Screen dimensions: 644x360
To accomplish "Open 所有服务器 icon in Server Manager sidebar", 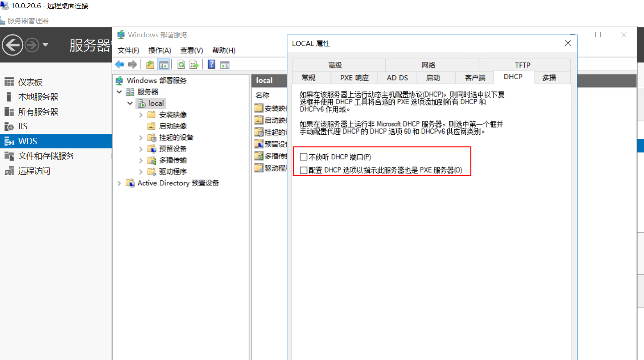I will point(9,112).
